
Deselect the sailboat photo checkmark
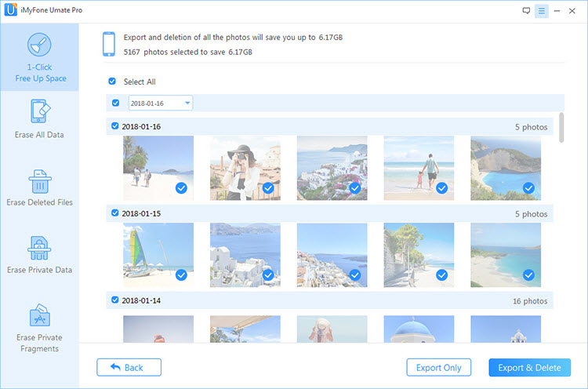tap(181, 275)
